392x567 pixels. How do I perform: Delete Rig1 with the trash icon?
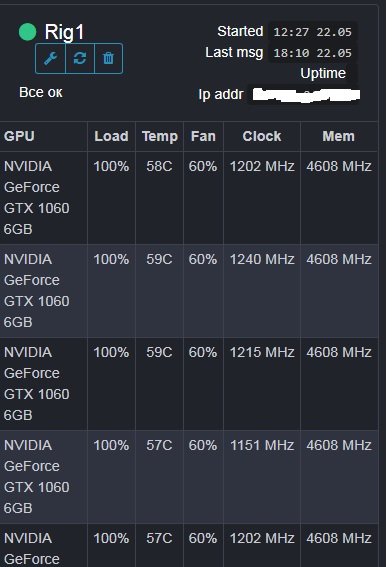[x=108, y=58]
